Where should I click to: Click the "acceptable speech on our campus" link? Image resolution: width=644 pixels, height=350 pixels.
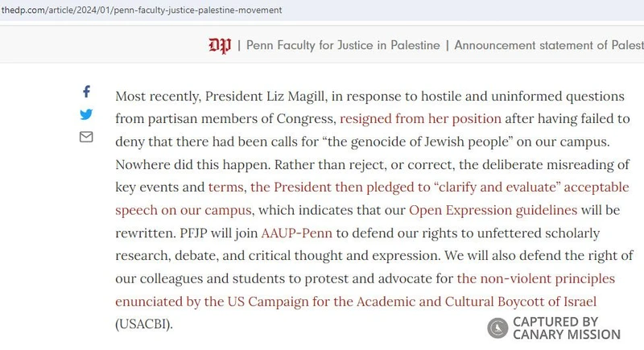point(184,211)
